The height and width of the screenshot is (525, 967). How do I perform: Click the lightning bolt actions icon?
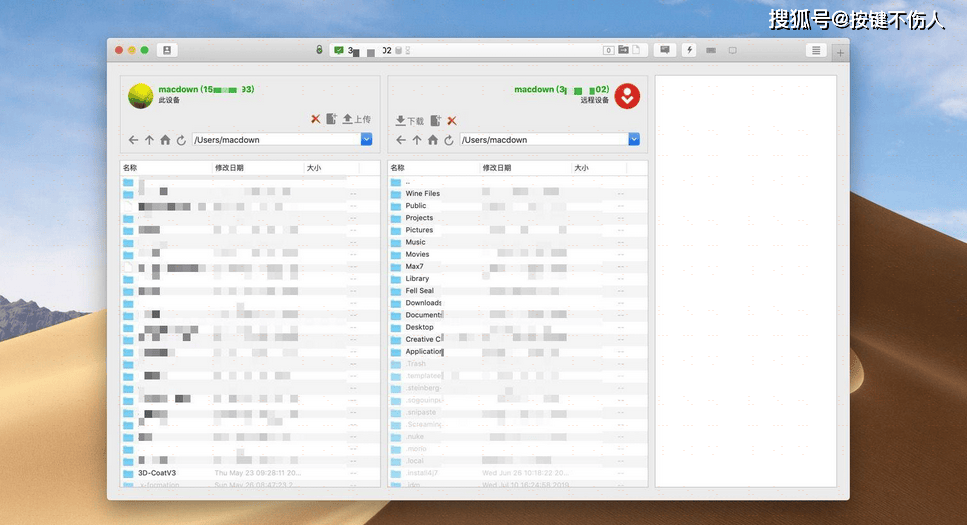(x=689, y=50)
